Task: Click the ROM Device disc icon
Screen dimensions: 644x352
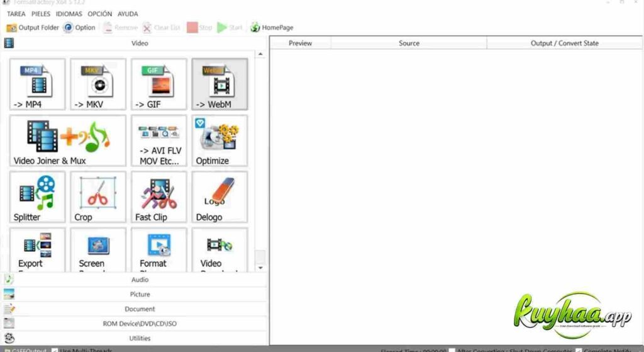Action: coord(9,324)
